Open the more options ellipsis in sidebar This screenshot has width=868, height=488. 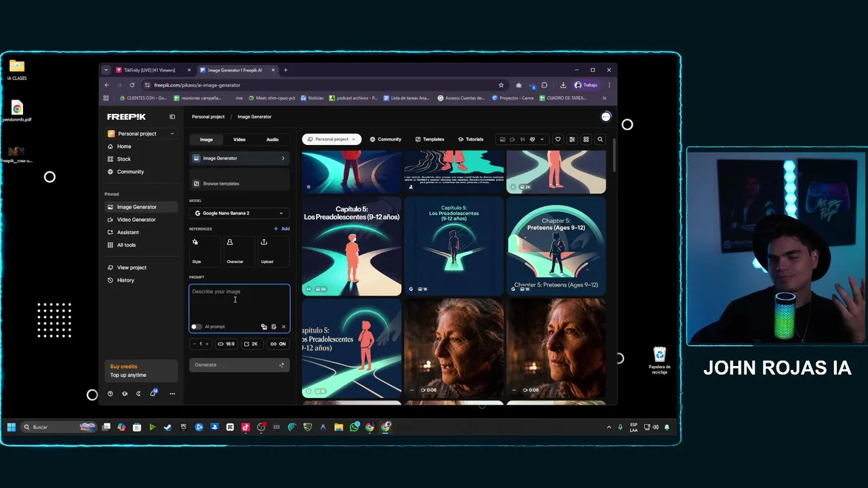pyautogui.click(x=172, y=394)
